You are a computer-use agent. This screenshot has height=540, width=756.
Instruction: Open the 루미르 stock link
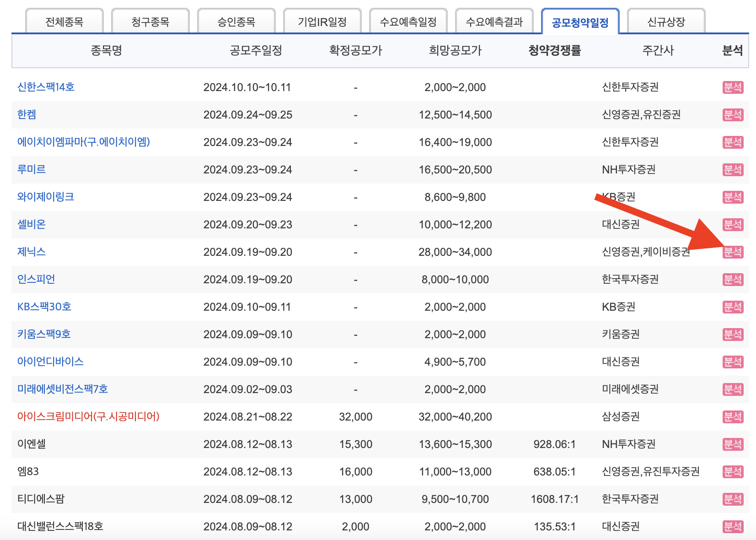tap(32, 169)
